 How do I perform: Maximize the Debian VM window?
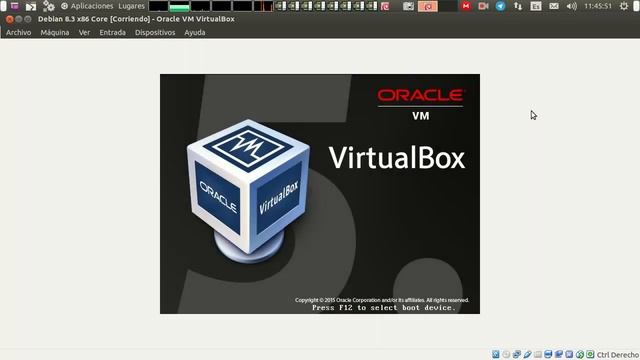pyautogui.click(x=28, y=19)
